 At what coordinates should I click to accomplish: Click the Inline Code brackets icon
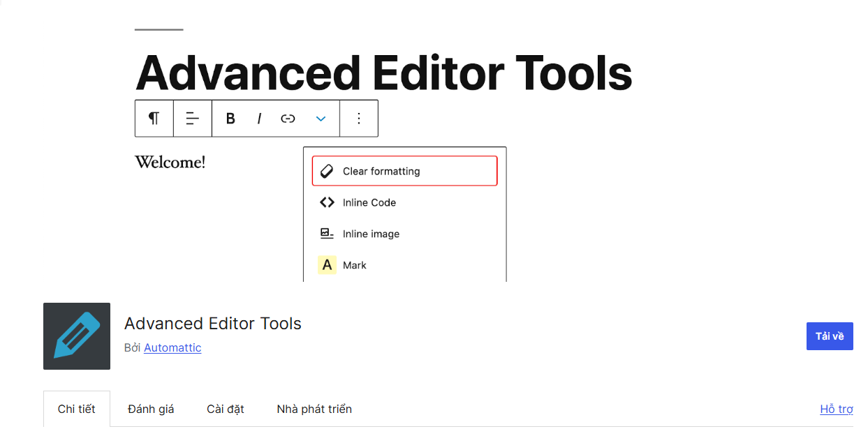point(326,202)
